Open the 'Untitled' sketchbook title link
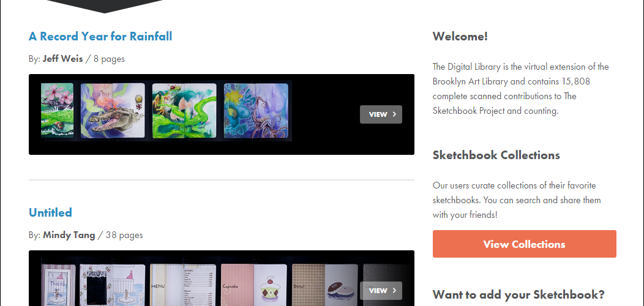Screen dimensions: 644x306 [x=50, y=212]
